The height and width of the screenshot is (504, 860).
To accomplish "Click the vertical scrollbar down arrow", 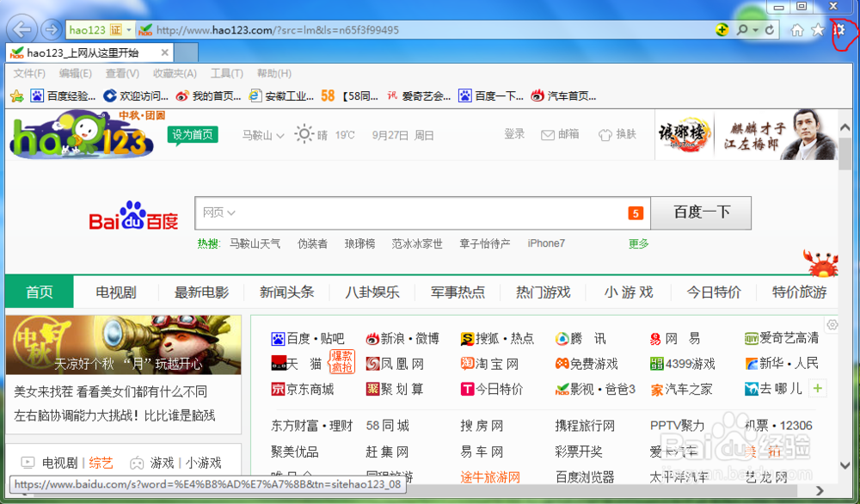I will (845, 465).
